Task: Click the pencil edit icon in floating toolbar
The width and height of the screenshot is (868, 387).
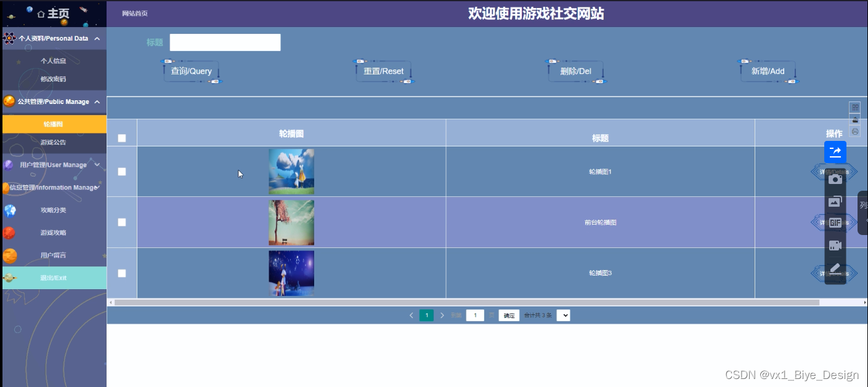Action: (x=835, y=268)
